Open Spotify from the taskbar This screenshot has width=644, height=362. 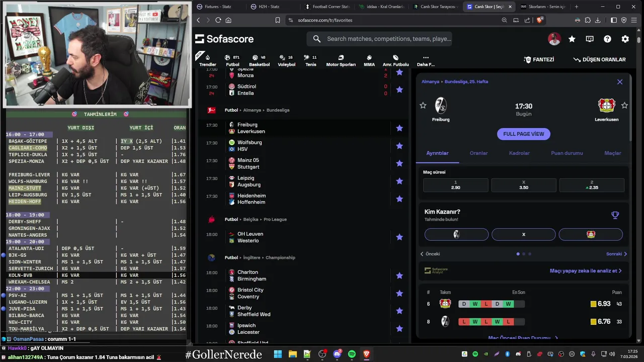(x=352, y=354)
